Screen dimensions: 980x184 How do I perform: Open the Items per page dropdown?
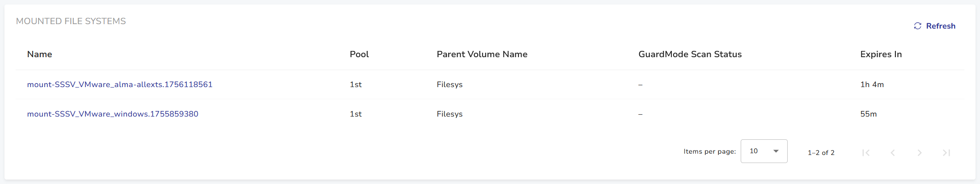click(x=764, y=151)
